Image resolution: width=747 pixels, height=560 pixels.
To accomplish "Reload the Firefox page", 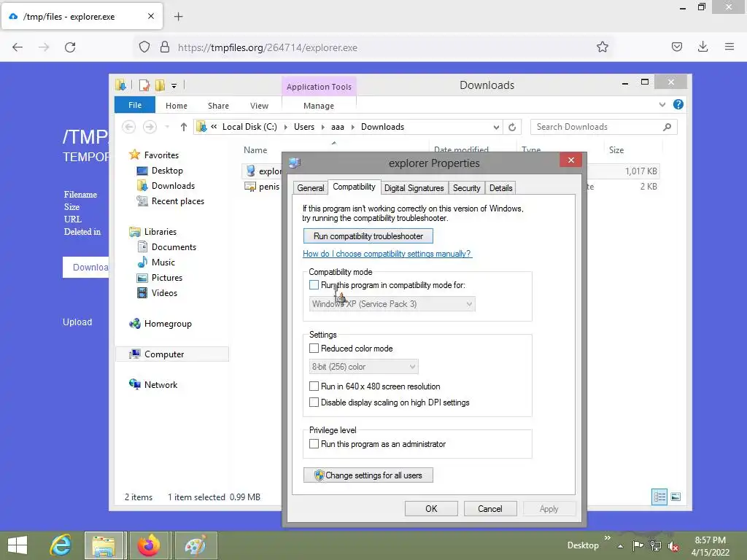I will pos(70,47).
